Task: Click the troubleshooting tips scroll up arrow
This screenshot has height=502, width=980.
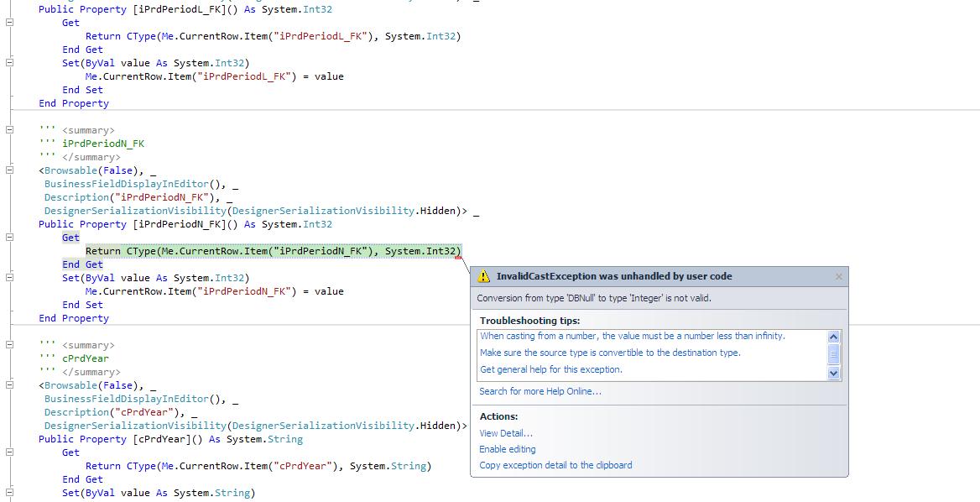Action: (x=833, y=337)
